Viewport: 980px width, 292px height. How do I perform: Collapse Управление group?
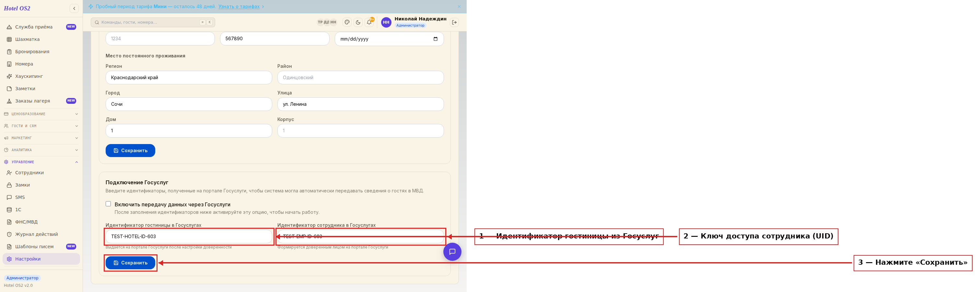(41, 162)
